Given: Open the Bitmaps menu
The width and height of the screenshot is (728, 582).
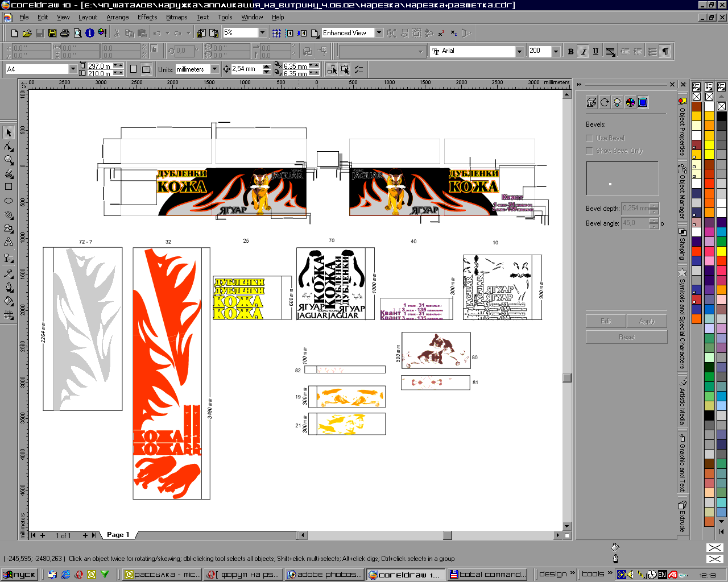Looking at the screenshot, I should (x=177, y=17).
